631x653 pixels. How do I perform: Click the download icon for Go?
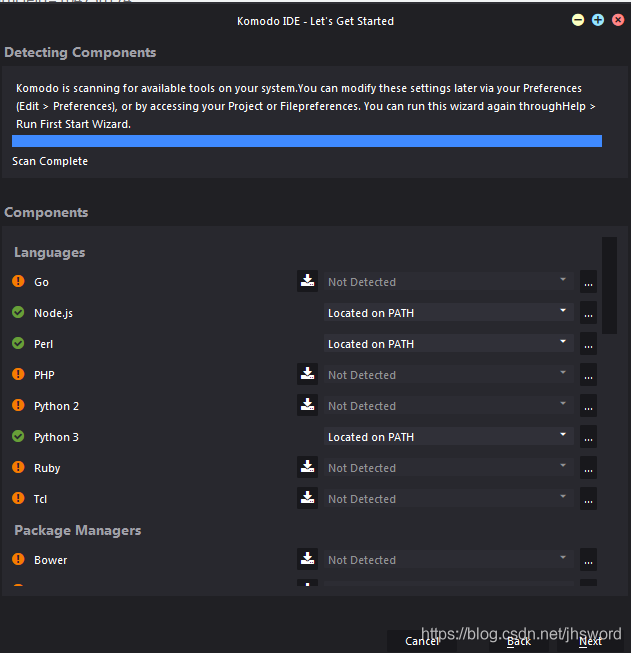click(307, 281)
